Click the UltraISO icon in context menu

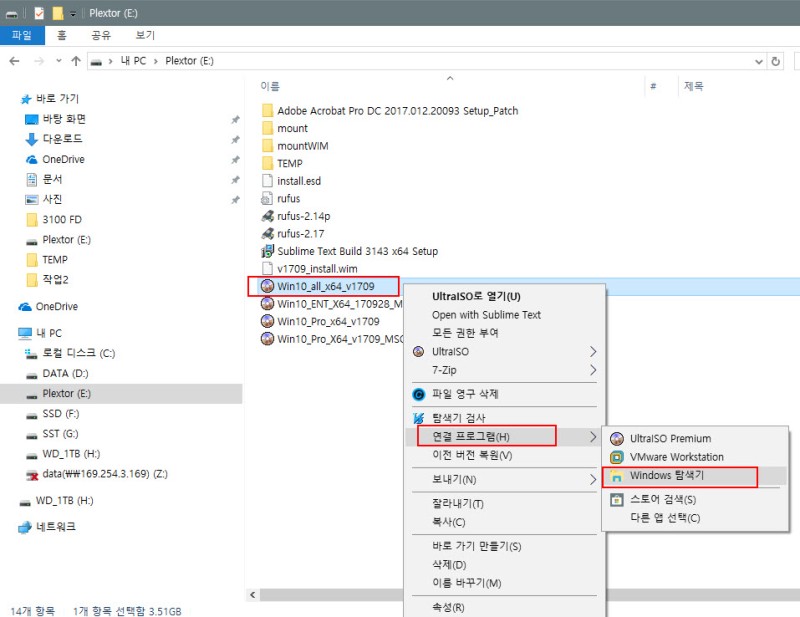418,352
